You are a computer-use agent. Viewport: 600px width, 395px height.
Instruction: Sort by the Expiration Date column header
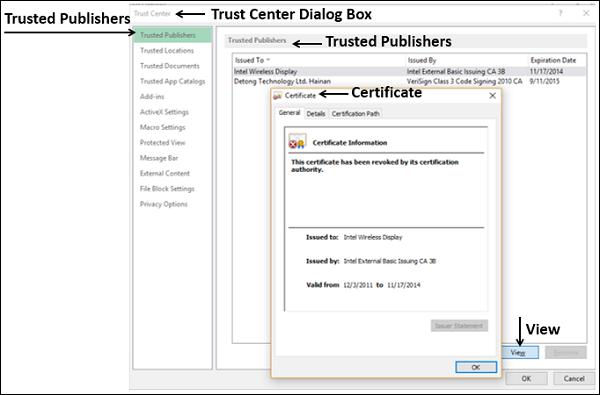(x=553, y=60)
